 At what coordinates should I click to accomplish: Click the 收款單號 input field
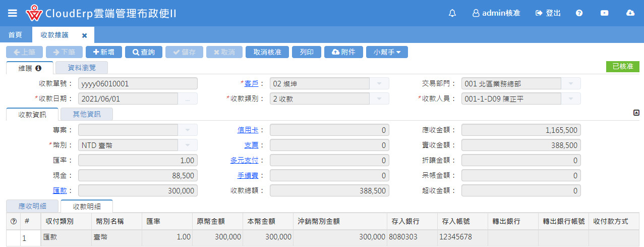pos(137,84)
